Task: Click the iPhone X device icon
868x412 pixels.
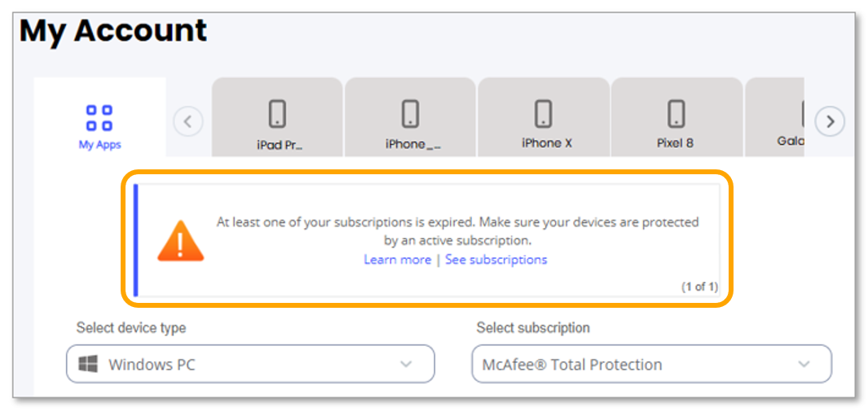Action: tap(544, 114)
